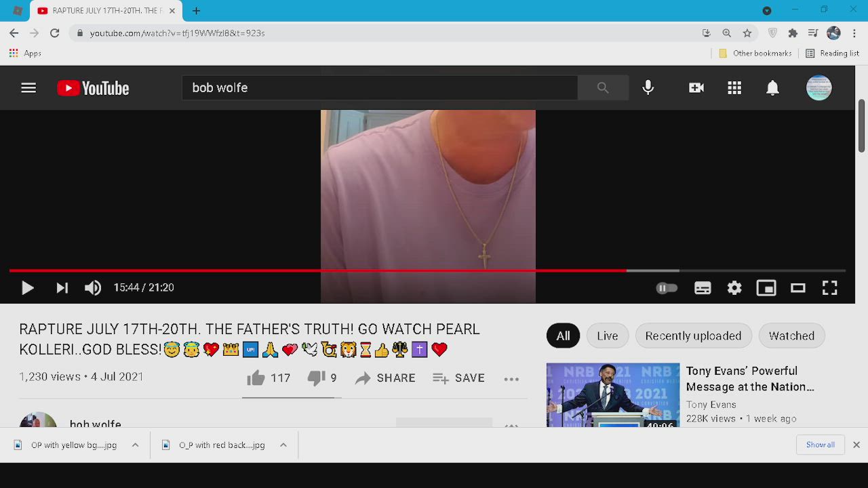The width and height of the screenshot is (868, 488).
Task: Search with voice microphone
Action: pyautogui.click(x=648, y=87)
